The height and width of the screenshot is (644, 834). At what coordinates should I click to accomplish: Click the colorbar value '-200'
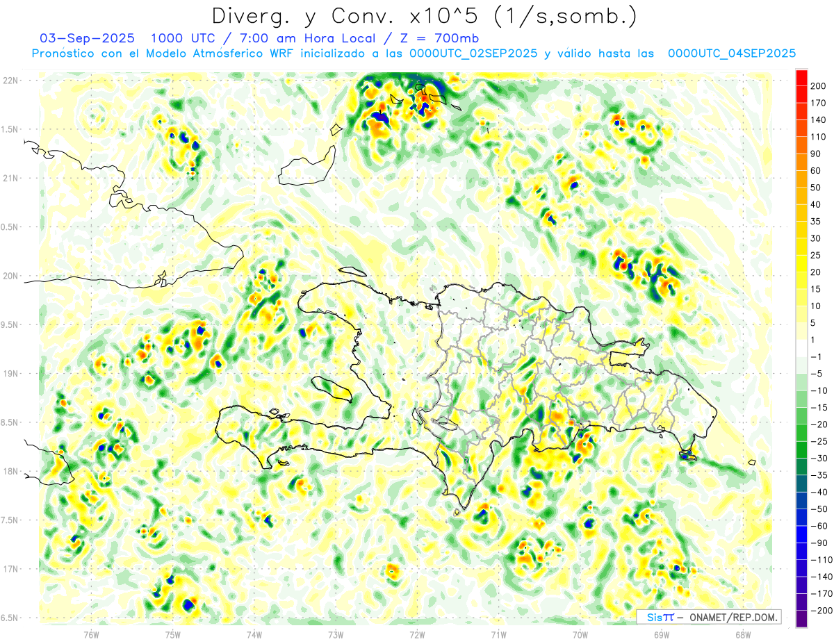point(821,611)
